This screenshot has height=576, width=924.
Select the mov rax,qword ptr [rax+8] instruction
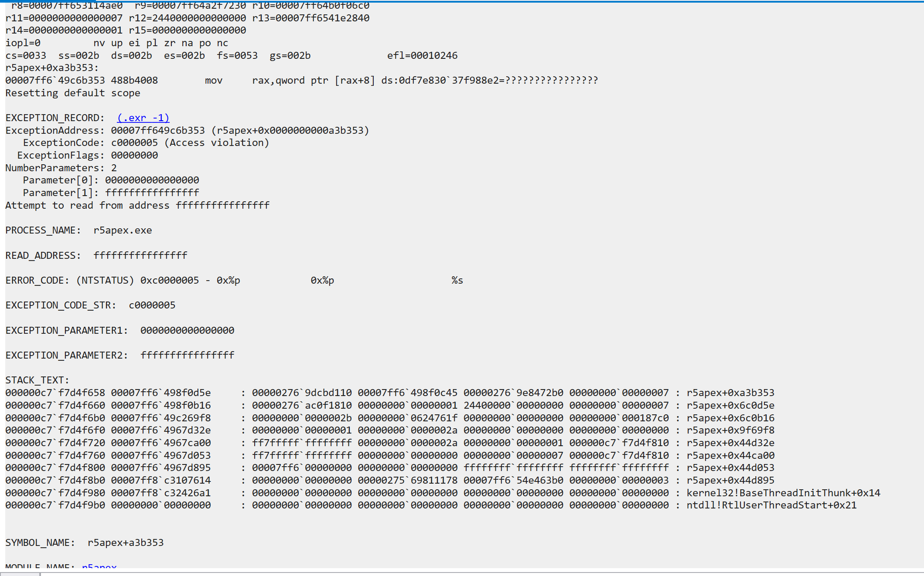[290, 81]
